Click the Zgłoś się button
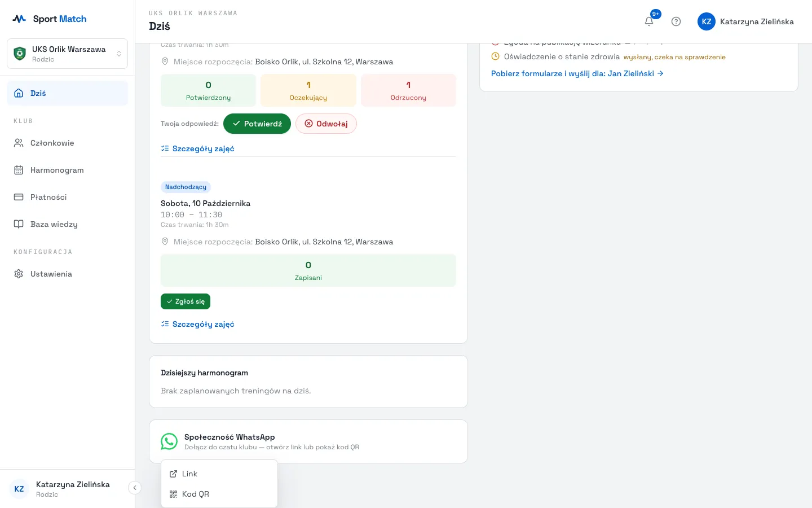The height and width of the screenshot is (508, 812). [x=186, y=301]
